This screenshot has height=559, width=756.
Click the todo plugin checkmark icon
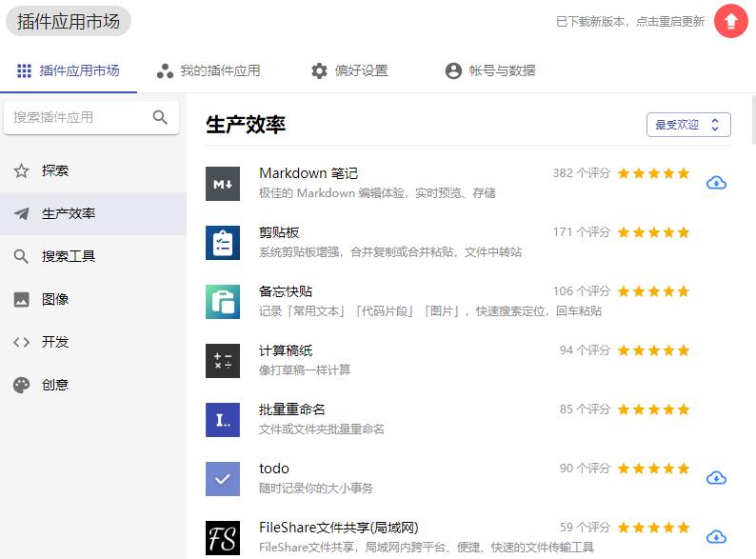coord(223,479)
